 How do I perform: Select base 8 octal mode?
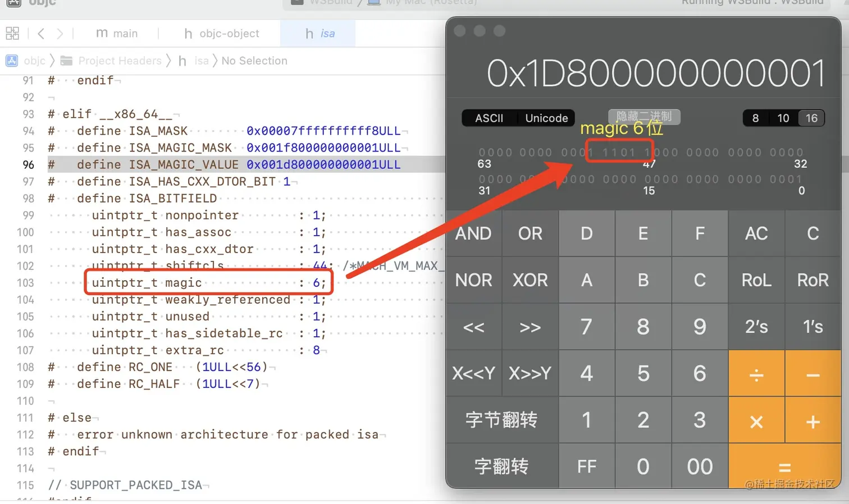coord(756,118)
